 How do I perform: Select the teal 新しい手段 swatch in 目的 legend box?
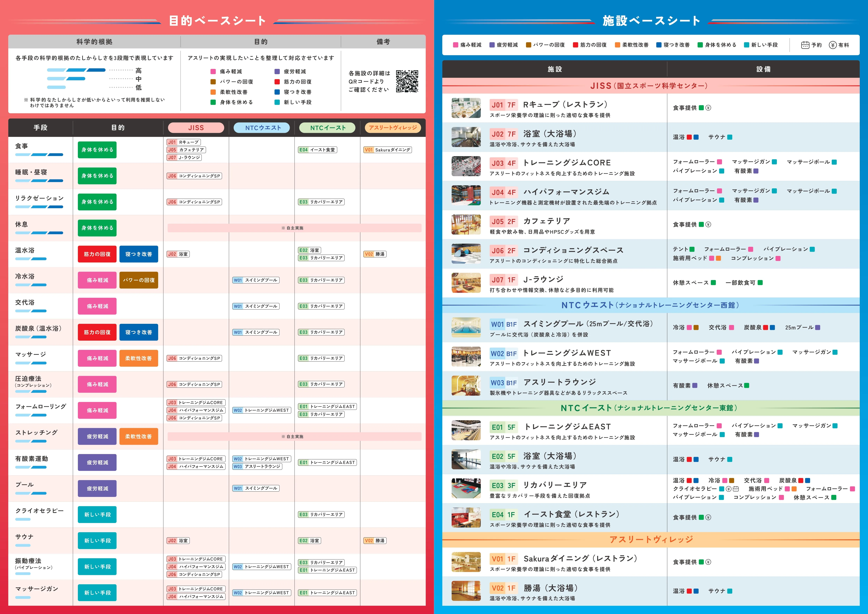[x=277, y=102]
